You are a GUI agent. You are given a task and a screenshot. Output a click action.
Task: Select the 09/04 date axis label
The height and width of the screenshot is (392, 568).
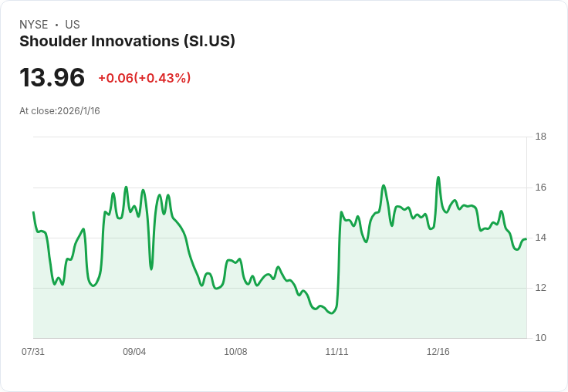pyautogui.click(x=134, y=352)
